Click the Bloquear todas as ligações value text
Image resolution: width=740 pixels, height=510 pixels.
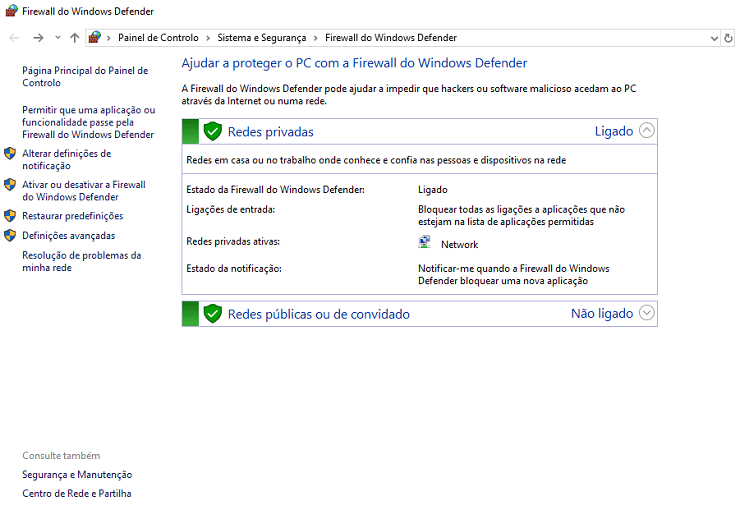point(521,216)
